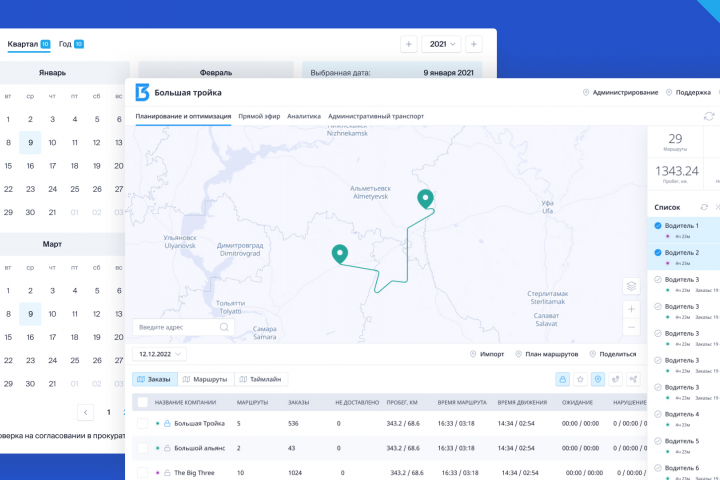Switch to Аналитика tab
The image size is (720, 480).
pyautogui.click(x=304, y=116)
